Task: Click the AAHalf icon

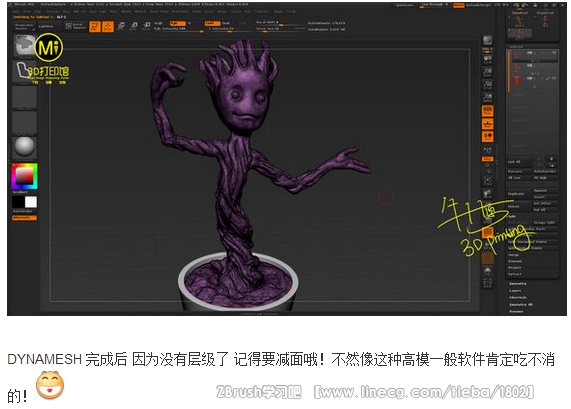Action: pos(487,97)
